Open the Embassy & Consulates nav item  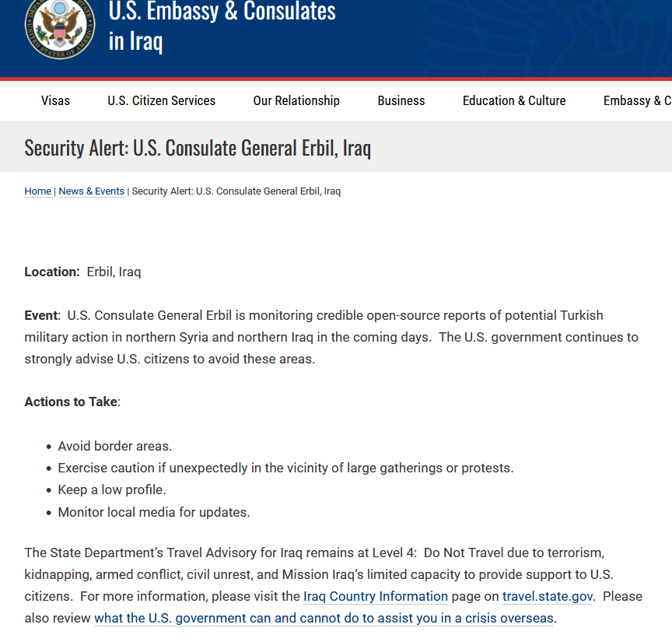[637, 100]
